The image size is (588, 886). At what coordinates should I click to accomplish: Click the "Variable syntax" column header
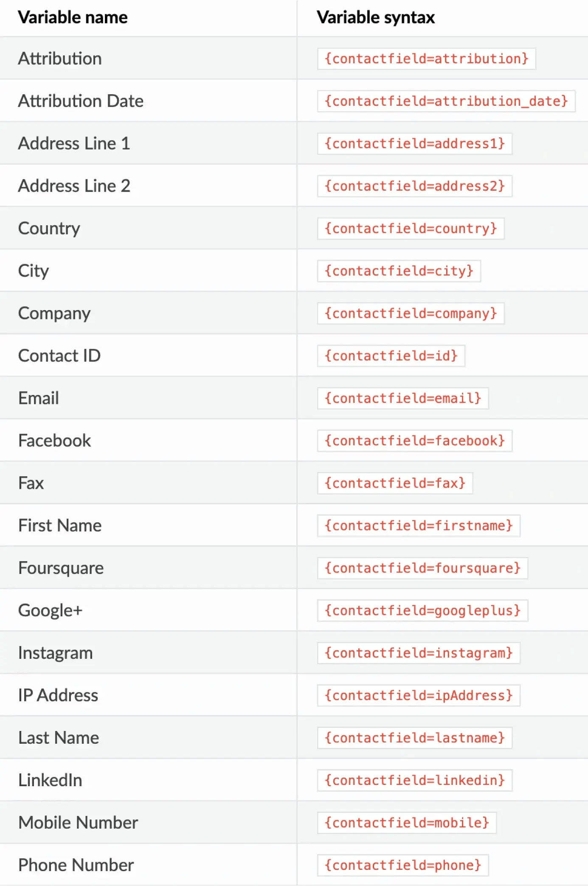[x=376, y=17]
